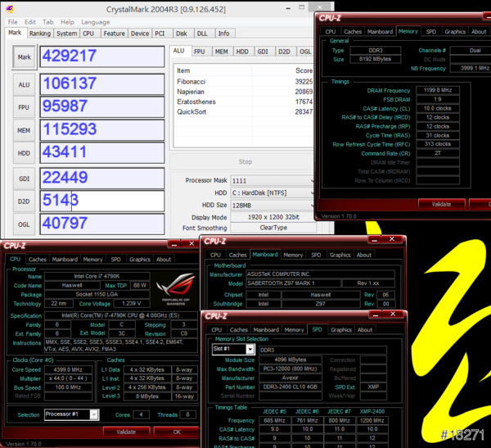Image resolution: width=491 pixels, height=448 pixels.
Task: Select the QuickSort row in score list
Action: pos(244,112)
